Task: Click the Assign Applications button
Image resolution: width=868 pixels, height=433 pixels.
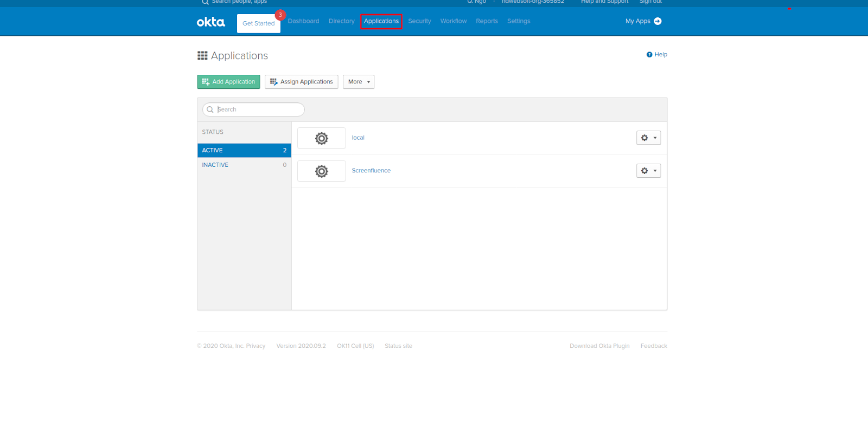Action: 301,82
